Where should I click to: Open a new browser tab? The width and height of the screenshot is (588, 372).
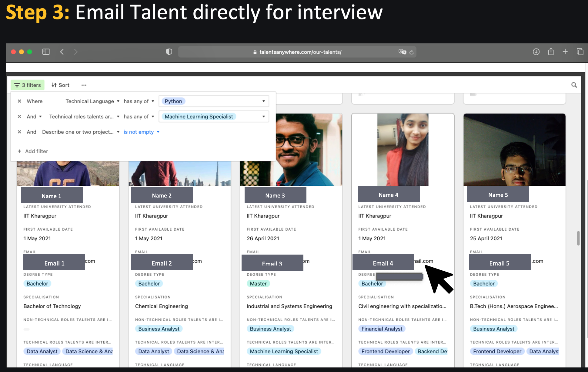566,52
